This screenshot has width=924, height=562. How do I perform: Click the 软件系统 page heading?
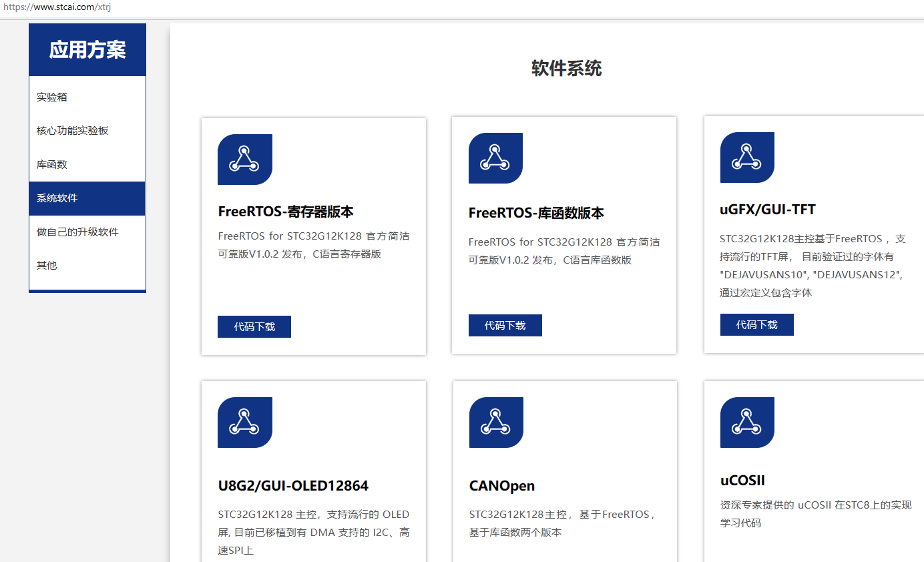tap(567, 68)
